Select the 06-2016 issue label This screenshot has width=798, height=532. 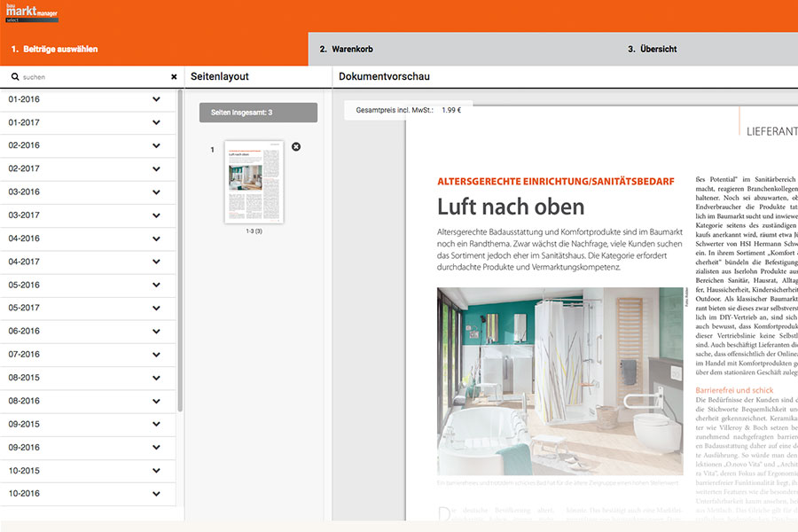point(24,332)
